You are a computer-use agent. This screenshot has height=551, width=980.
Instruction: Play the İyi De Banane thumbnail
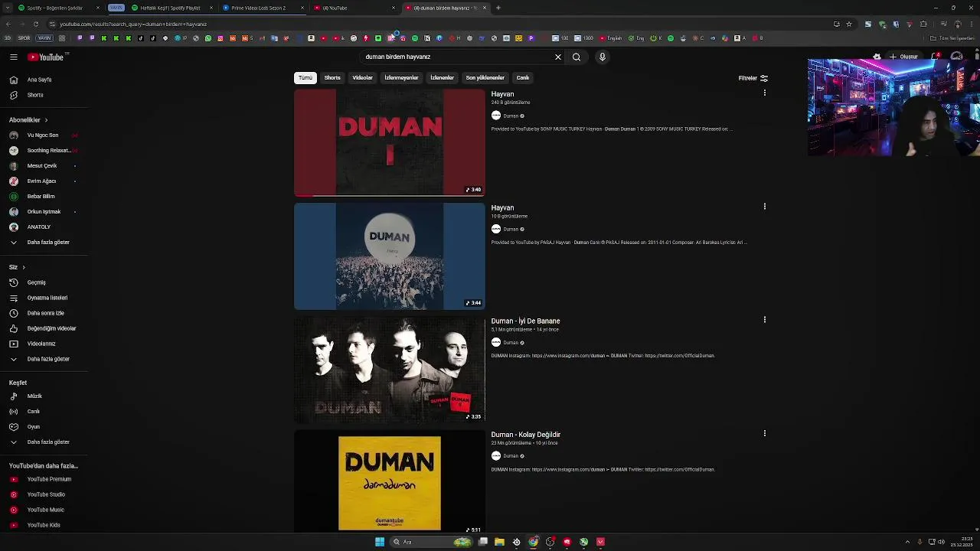click(390, 370)
